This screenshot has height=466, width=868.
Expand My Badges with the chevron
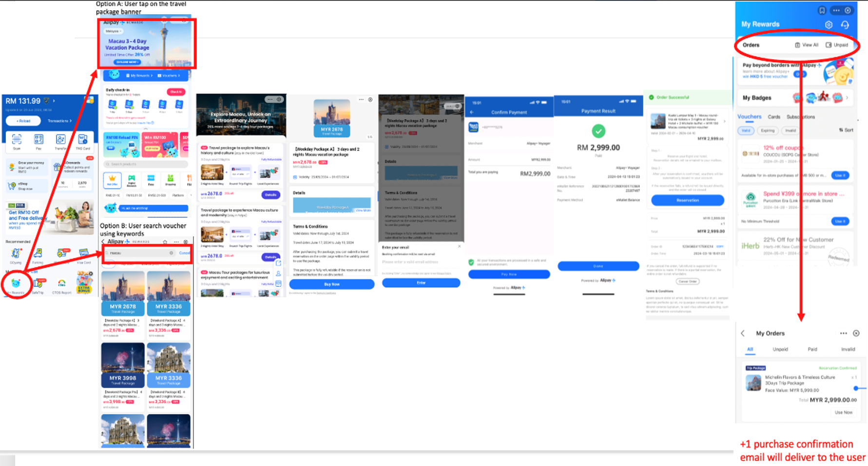pyautogui.click(x=847, y=98)
